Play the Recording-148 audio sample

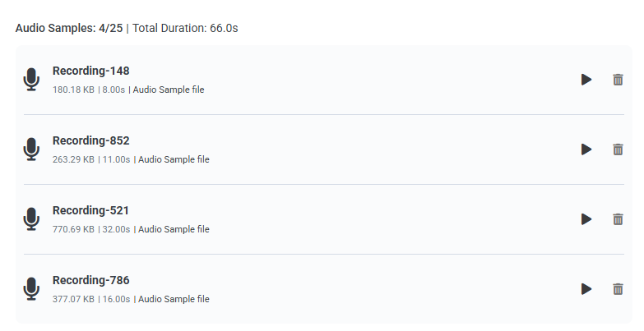tap(586, 80)
